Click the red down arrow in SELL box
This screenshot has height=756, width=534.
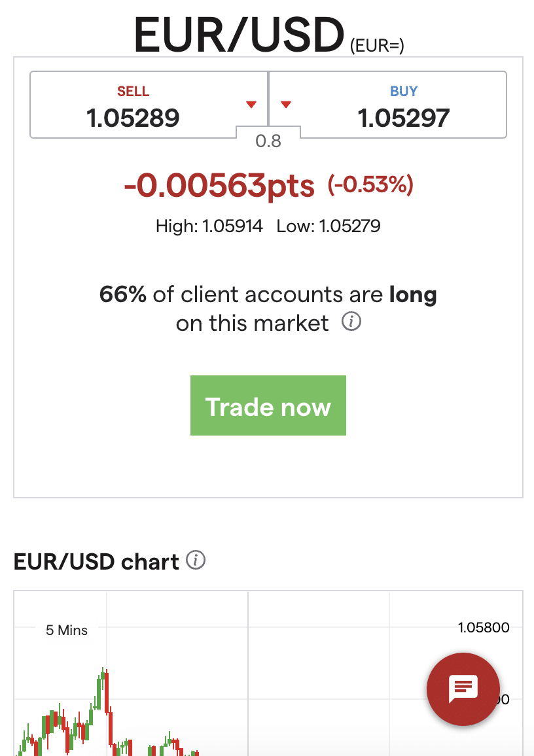point(251,105)
